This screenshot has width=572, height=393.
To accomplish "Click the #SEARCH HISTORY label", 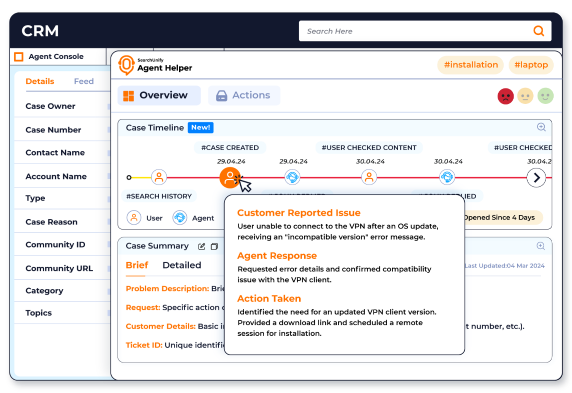I will [x=159, y=196].
